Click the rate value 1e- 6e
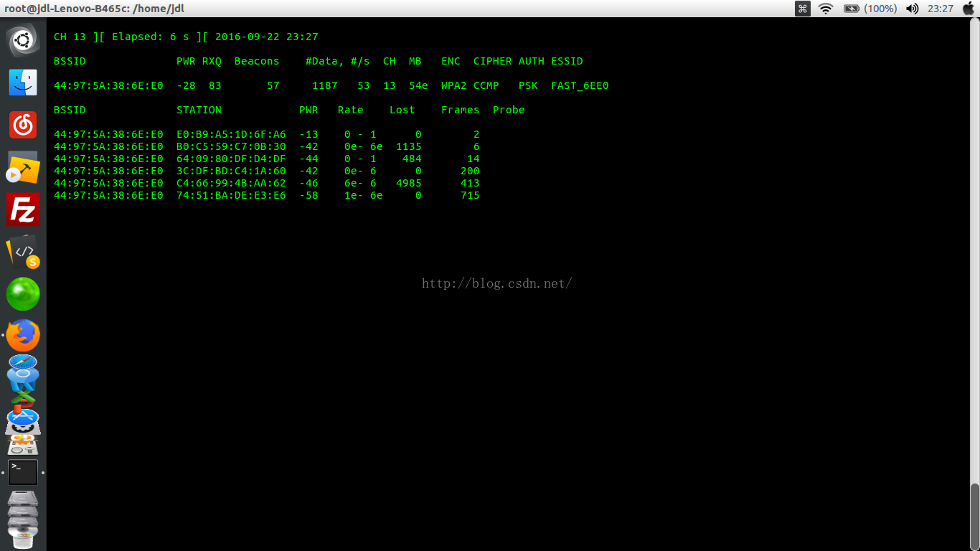Viewport: 980px width, 551px height. (x=364, y=195)
